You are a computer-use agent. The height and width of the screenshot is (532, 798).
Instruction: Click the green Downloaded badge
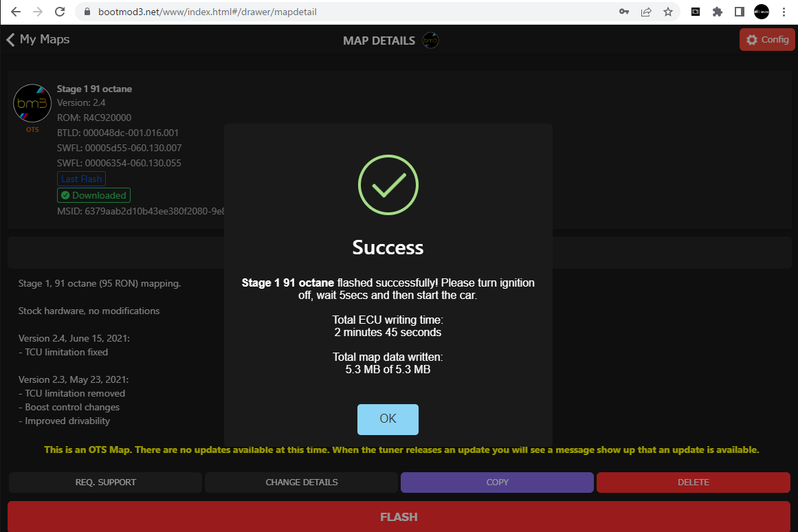pyautogui.click(x=93, y=195)
